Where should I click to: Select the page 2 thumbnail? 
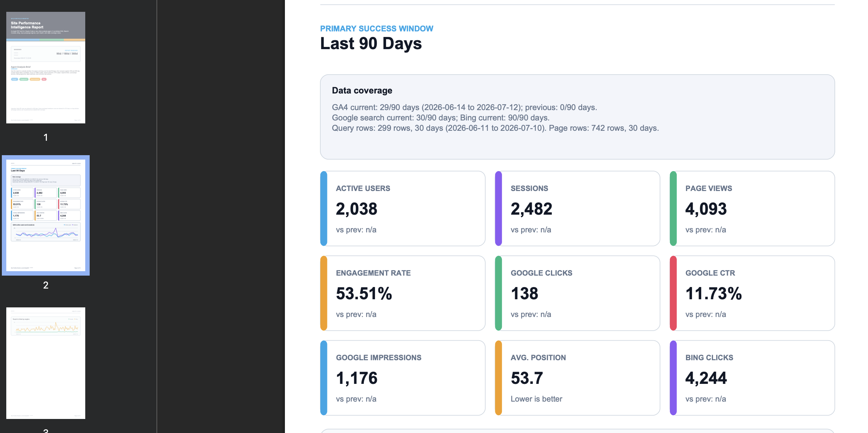46,215
